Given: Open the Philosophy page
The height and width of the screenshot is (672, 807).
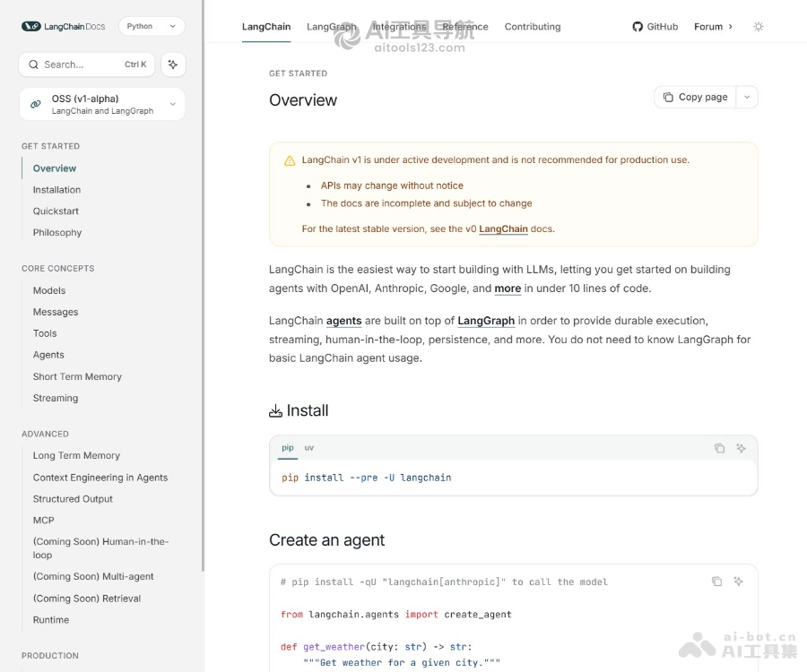Looking at the screenshot, I should tap(57, 232).
